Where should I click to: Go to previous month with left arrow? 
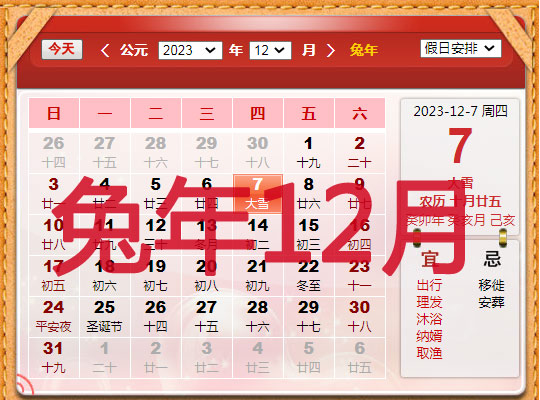tap(105, 50)
